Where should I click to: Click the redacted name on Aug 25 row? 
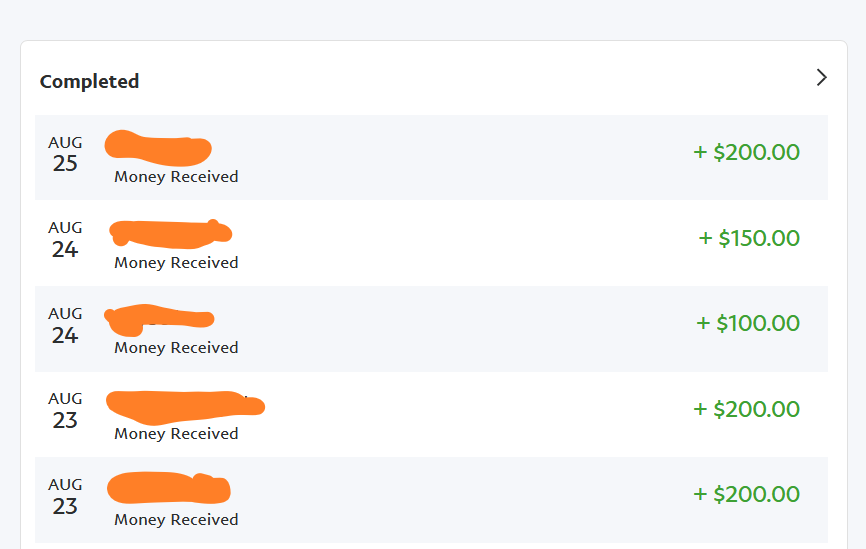click(x=158, y=147)
